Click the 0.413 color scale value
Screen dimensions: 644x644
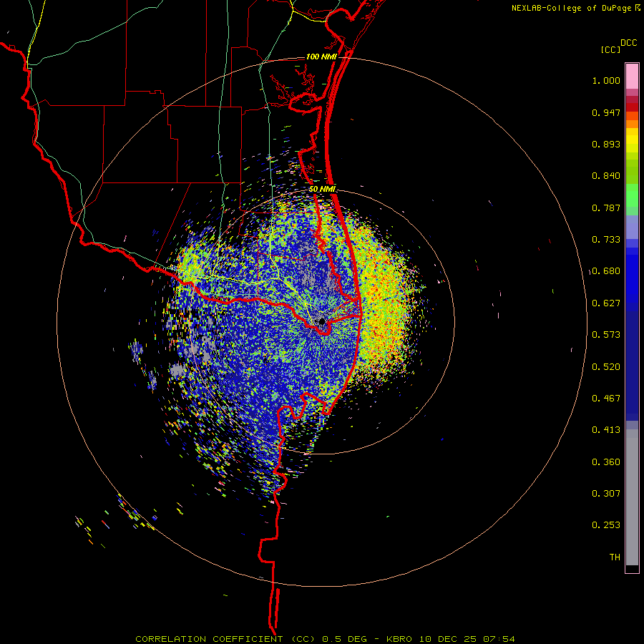[x=606, y=430]
